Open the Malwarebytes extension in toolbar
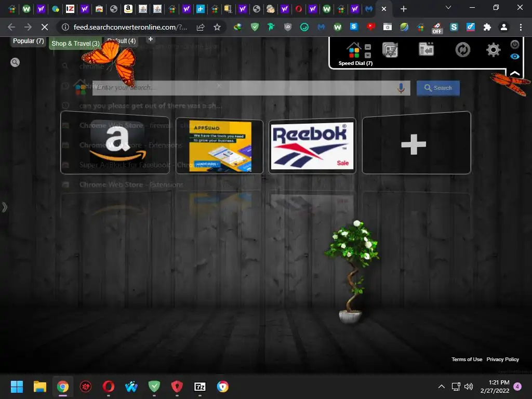Screen dimensions: 532x399 tap(321, 27)
